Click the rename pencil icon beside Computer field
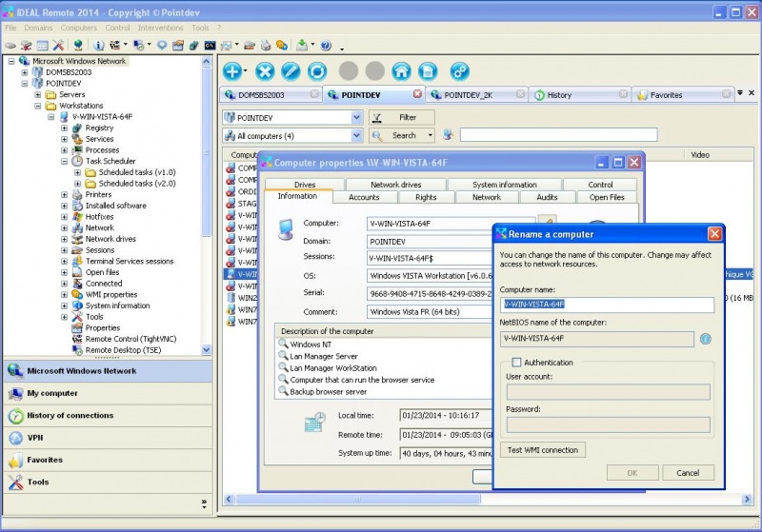The width and height of the screenshot is (762, 532). point(547,222)
